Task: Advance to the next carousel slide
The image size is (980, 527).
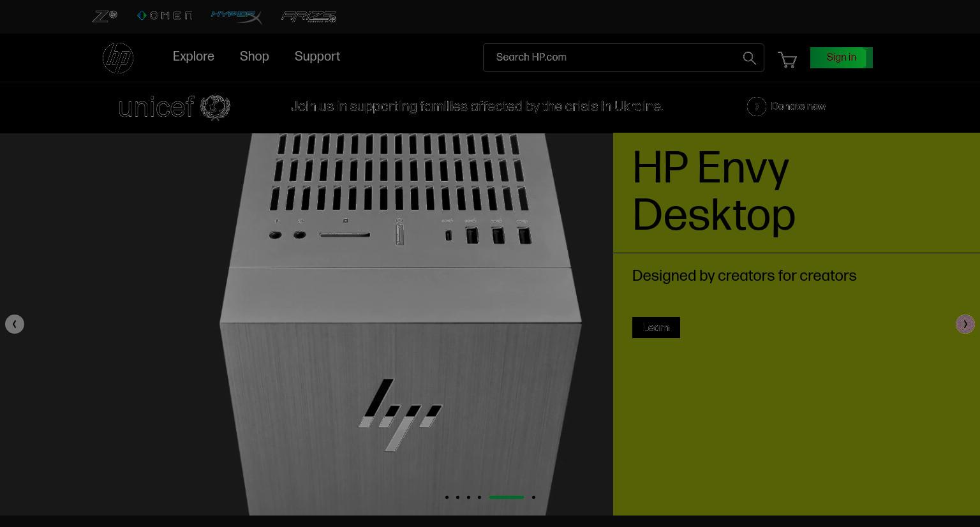Action: pyautogui.click(x=965, y=324)
